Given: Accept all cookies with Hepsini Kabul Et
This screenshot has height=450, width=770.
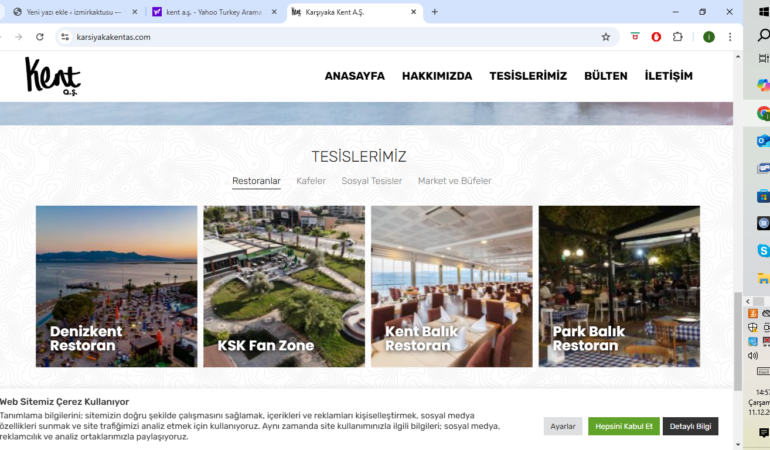Looking at the screenshot, I should pos(624,426).
